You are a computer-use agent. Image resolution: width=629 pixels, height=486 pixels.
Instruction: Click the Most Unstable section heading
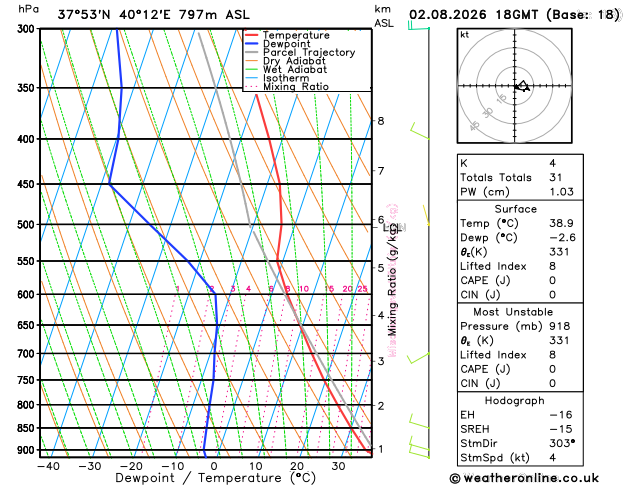513,312
